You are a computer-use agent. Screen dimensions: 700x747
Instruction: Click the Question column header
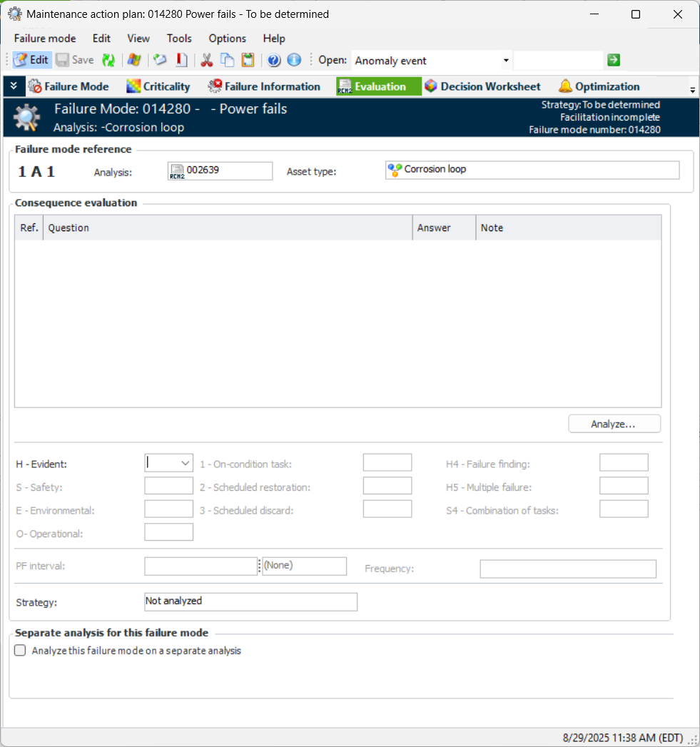pyautogui.click(x=228, y=228)
